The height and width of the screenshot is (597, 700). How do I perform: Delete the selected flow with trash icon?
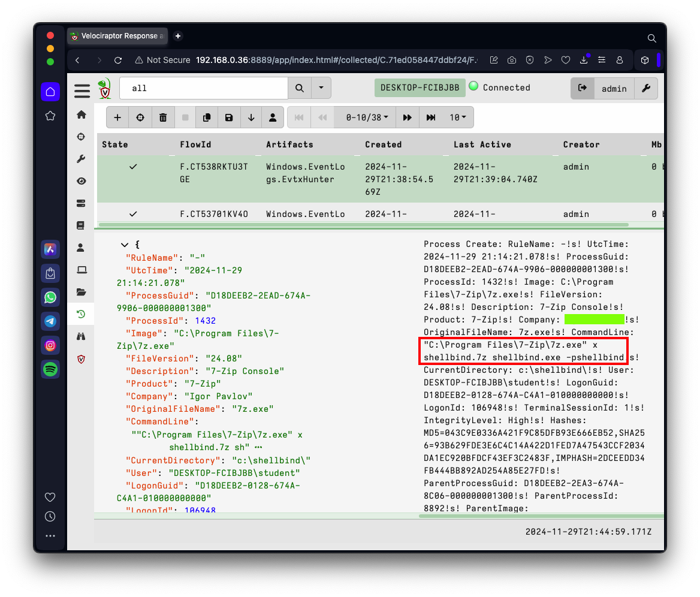tap(162, 117)
